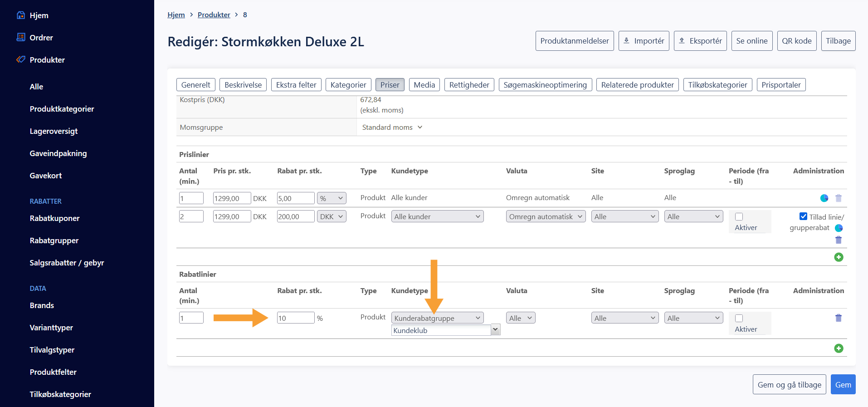Click the Produkter tag icon in sidebar
This screenshot has height=407, width=868.
tap(21, 59)
